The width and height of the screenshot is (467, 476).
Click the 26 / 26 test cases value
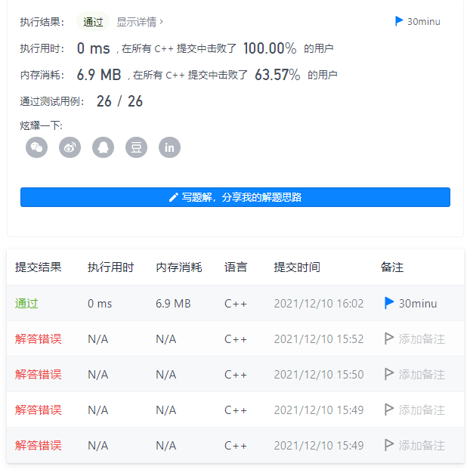pos(119,101)
